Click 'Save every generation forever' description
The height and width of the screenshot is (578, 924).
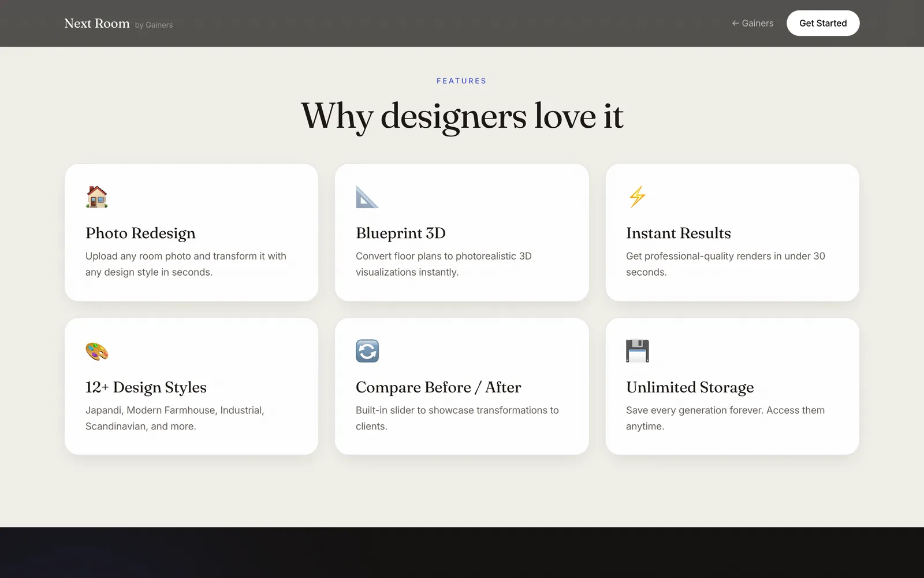coord(725,418)
